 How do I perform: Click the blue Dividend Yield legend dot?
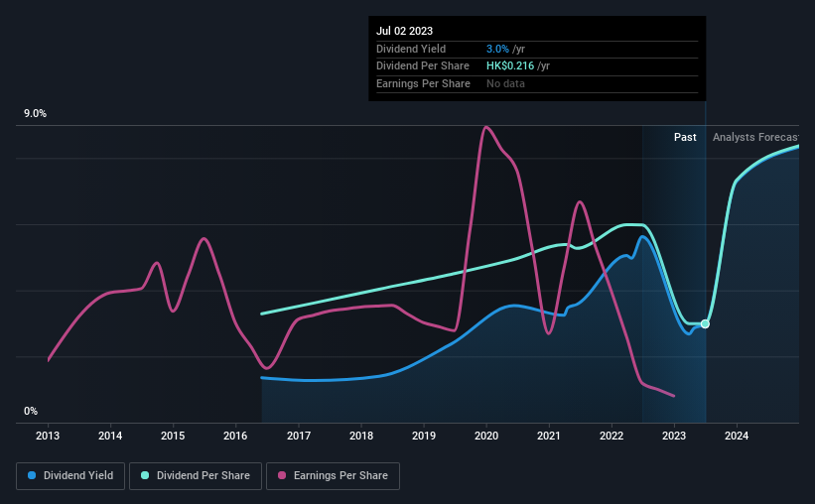(x=32, y=475)
